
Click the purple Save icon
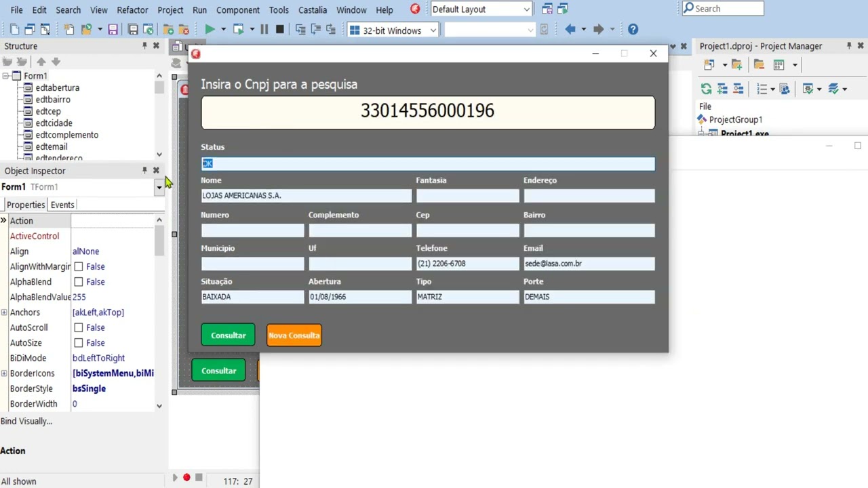coord(113,30)
